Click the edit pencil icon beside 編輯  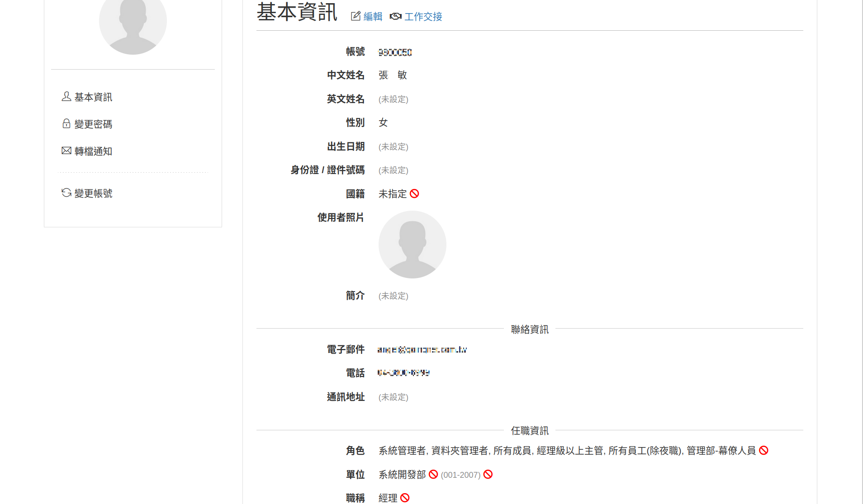click(x=356, y=16)
